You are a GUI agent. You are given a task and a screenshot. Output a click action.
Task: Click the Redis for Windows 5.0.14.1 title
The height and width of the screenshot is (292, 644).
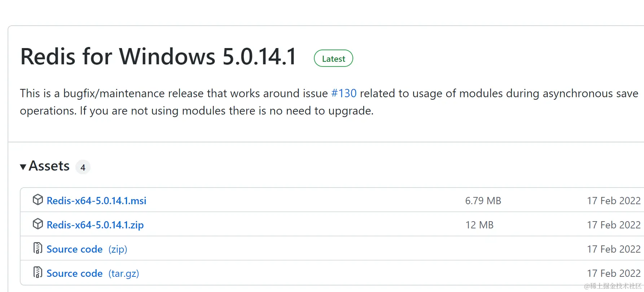tap(158, 57)
